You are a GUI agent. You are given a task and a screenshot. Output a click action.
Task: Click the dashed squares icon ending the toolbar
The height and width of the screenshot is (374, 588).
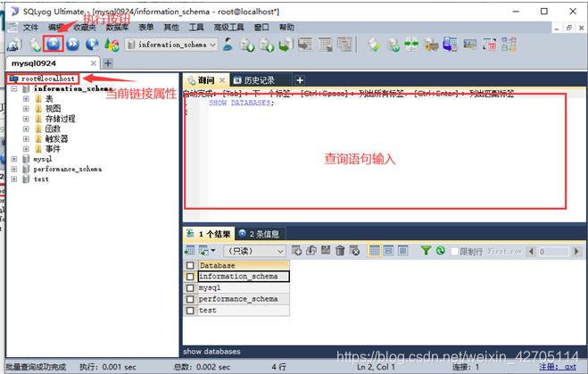pyautogui.click(x=509, y=45)
